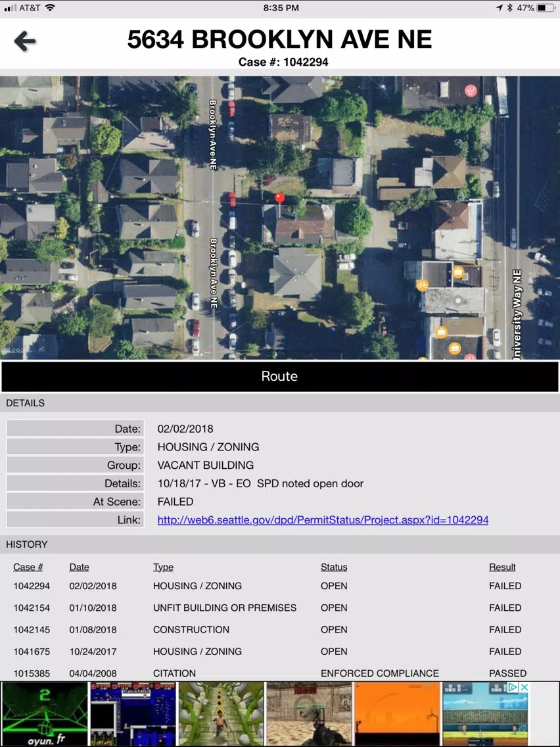Click the Status column header

tap(334, 567)
